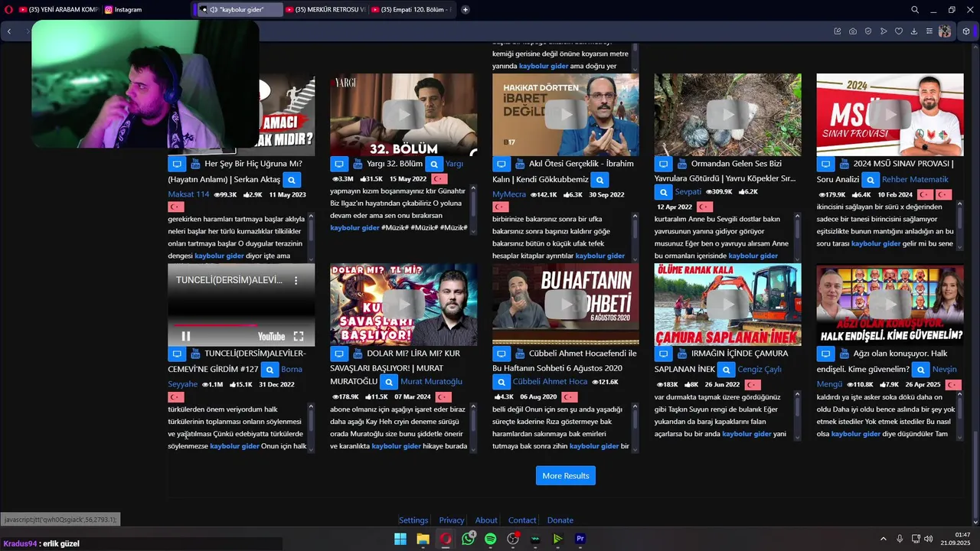Open monitor icon for IRMAĞIN İÇİNDE ÇAMURA
This screenshot has width=980, height=551.
(663, 354)
